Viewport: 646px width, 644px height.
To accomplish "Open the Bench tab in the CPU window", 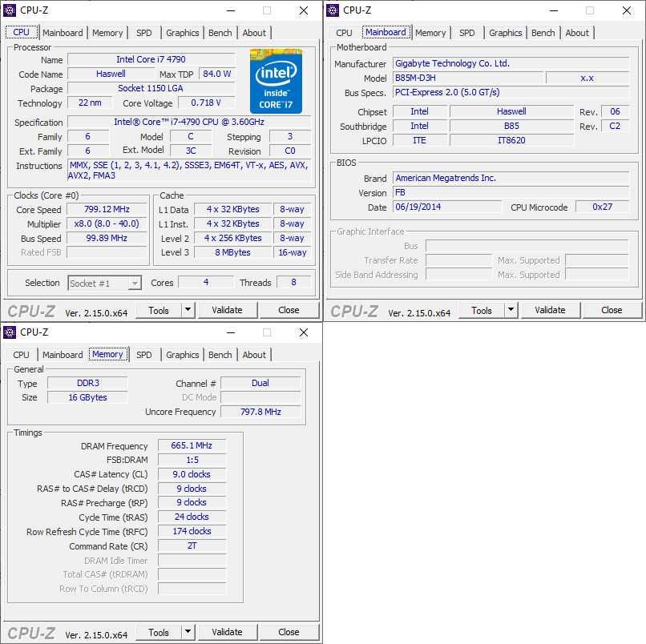I will coord(220,33).
